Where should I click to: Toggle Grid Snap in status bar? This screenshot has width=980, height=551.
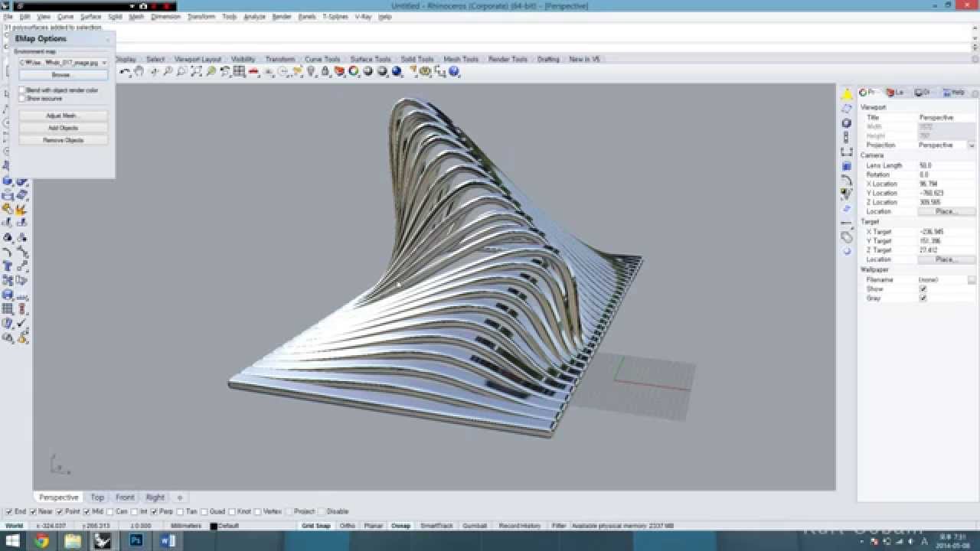pos(316,526)
